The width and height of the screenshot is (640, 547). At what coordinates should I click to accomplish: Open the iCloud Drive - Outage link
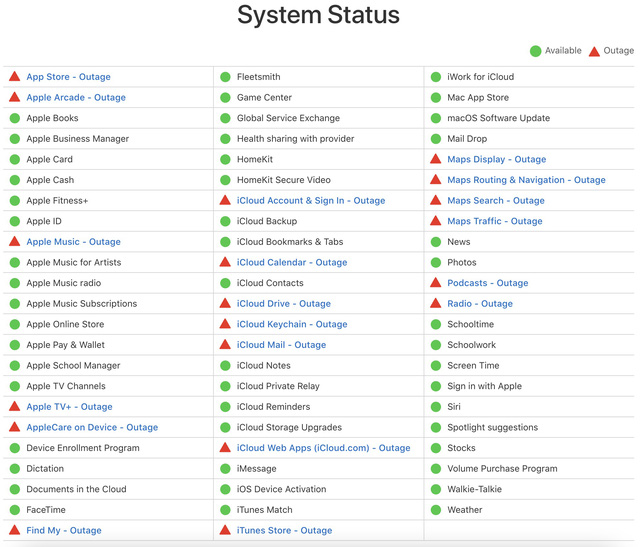[284, 304]
